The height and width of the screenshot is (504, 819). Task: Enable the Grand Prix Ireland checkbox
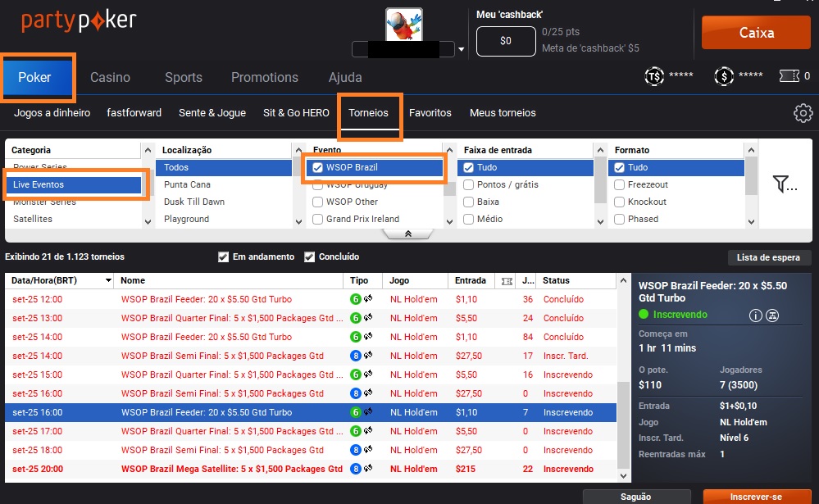[x=317, y=219]
